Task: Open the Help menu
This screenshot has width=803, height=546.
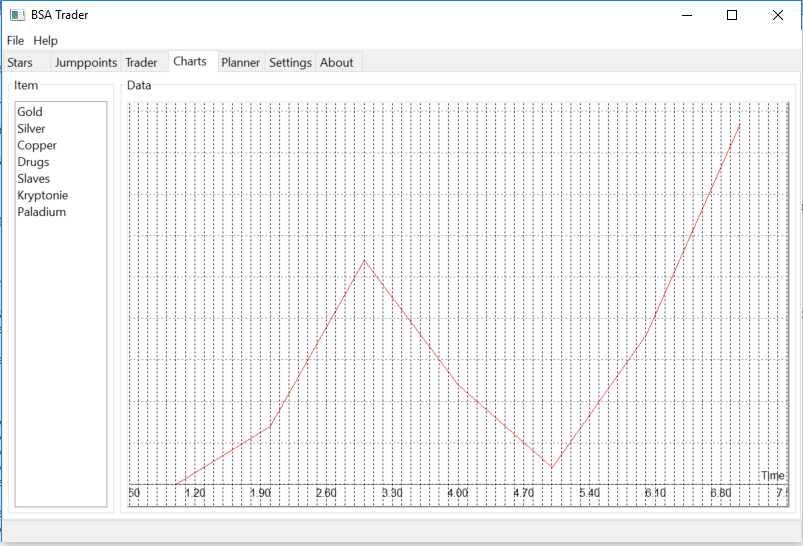Action: pyautogui.click(x=46, y=41)
